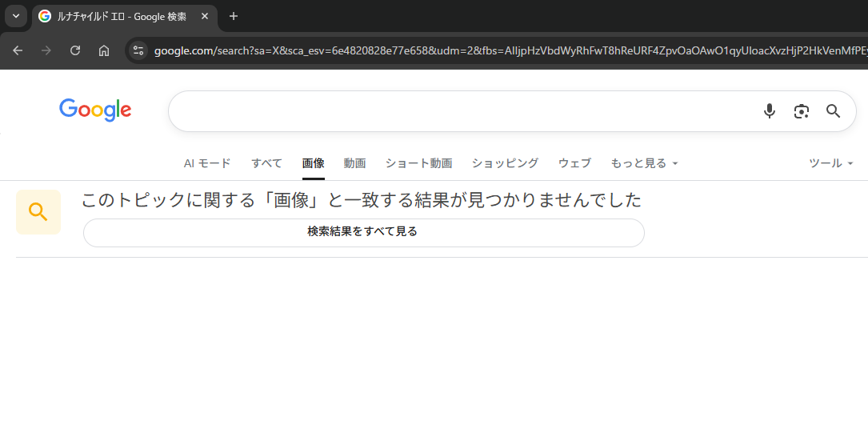This screenshot has height=433, width=868.
Task: Select the 動画 tab
Action: pos(354,163)
